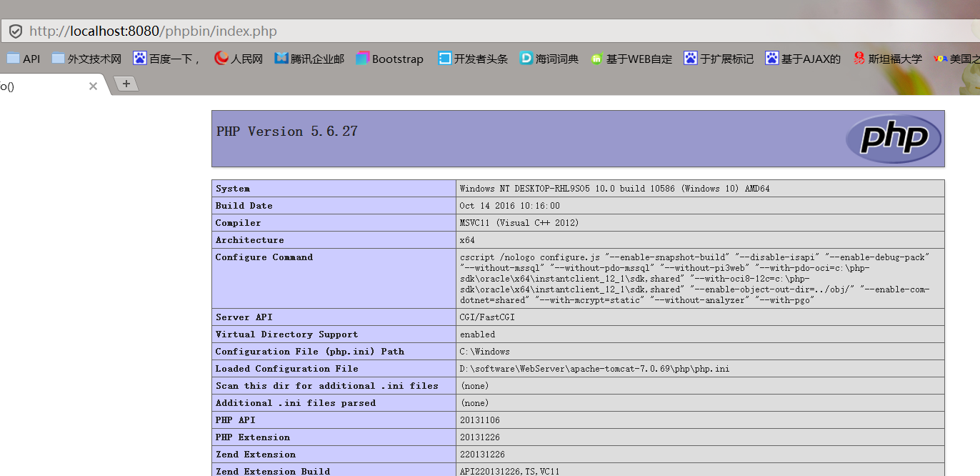Open the 斯坦福大学 bookmark

[x=887, y=59]
